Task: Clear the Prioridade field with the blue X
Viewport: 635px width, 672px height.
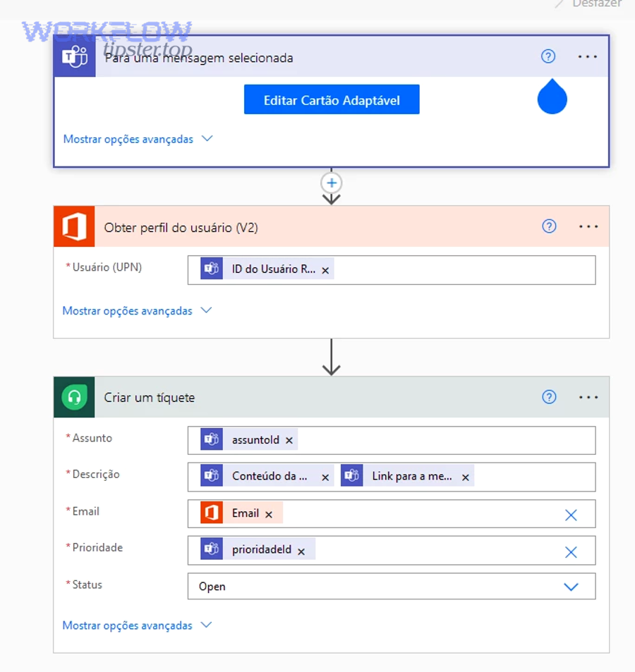Action: click(571, 551)
